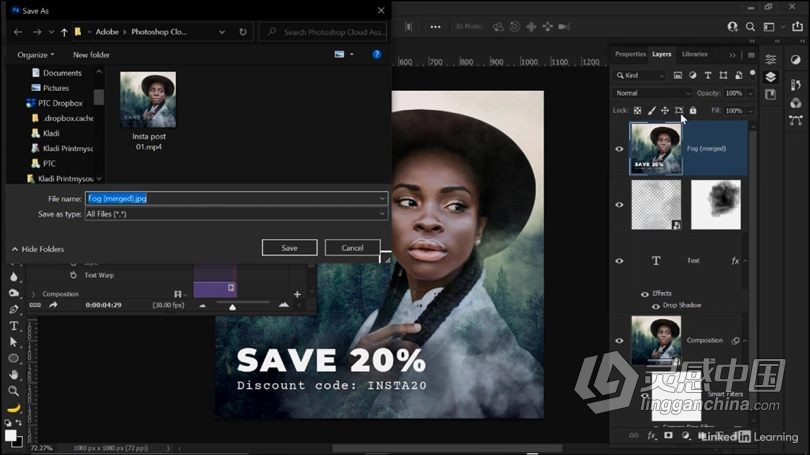Viewport: 810px width, 455px height.
Task: Click the lock image pixels brush icon
Action: coord(651,110)
